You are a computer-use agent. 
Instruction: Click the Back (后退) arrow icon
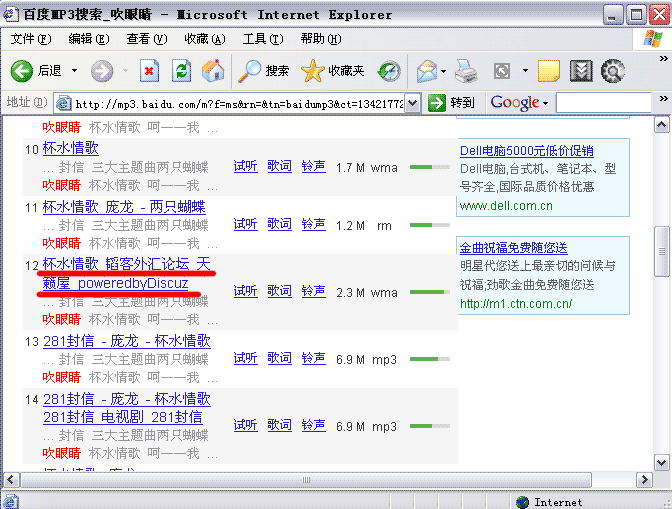coord(21,71)
